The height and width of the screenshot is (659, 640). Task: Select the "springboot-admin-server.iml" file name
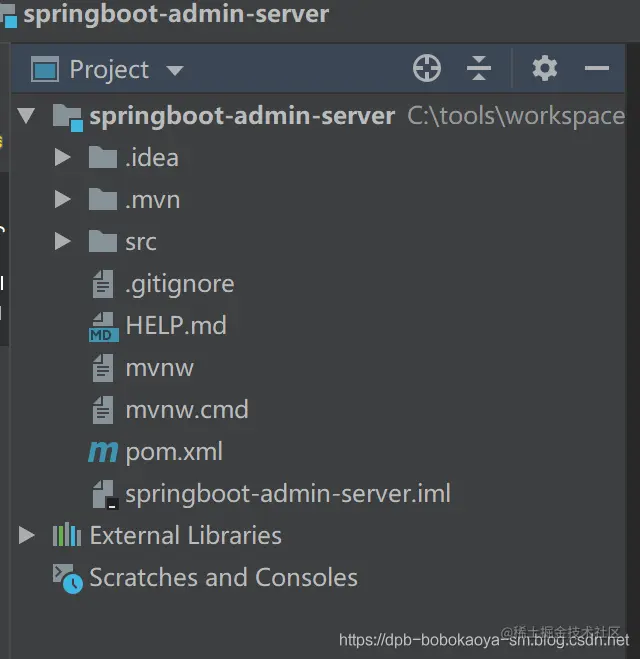(x=288, y=494)
